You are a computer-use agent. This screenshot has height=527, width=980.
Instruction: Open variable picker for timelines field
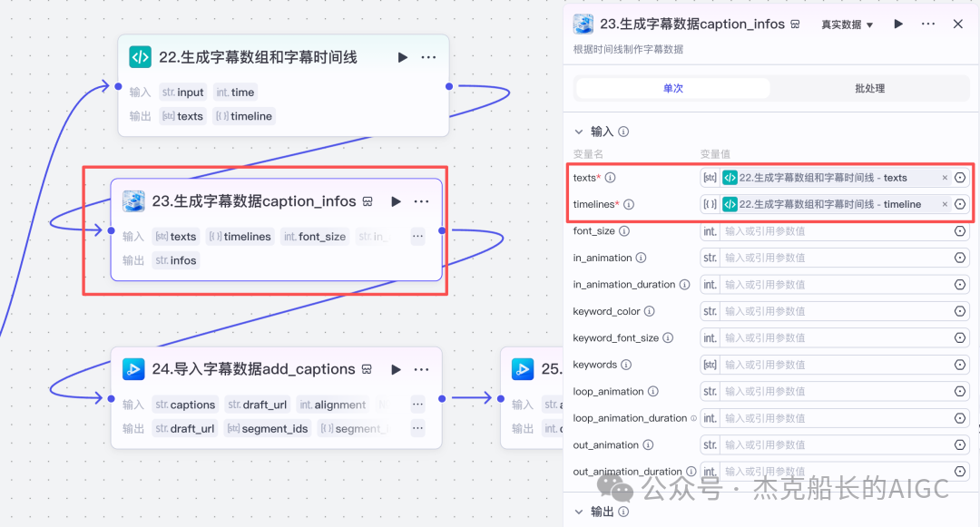(960, 204)
